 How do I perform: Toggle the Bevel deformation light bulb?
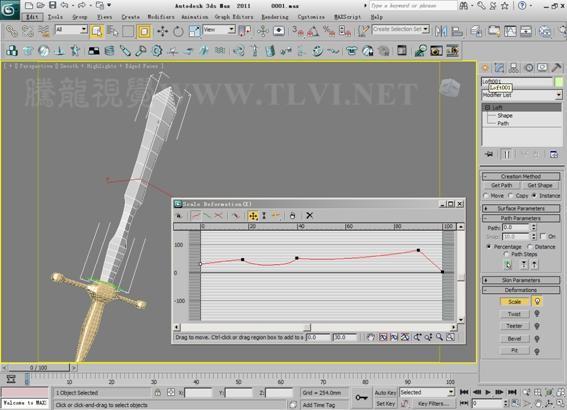537,339
